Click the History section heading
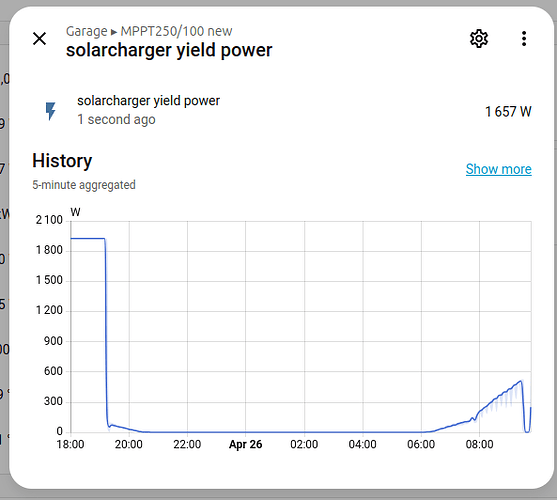Image resolution: width=557 pixels, height=500 pixels. click(62, 161)
